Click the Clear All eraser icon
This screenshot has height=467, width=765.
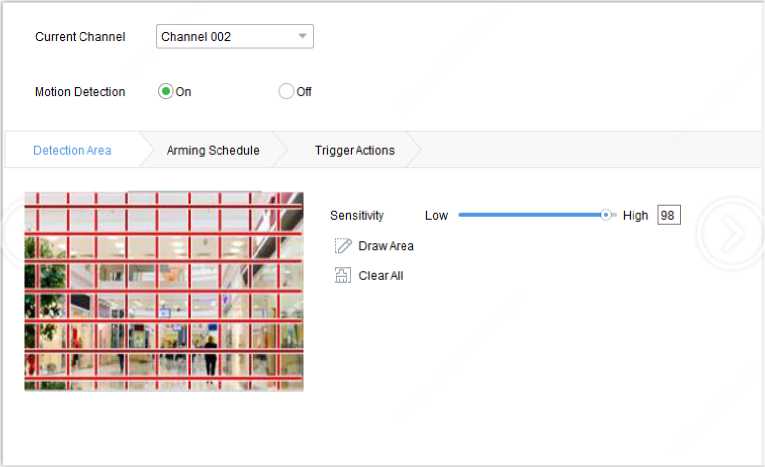point(343,276)
